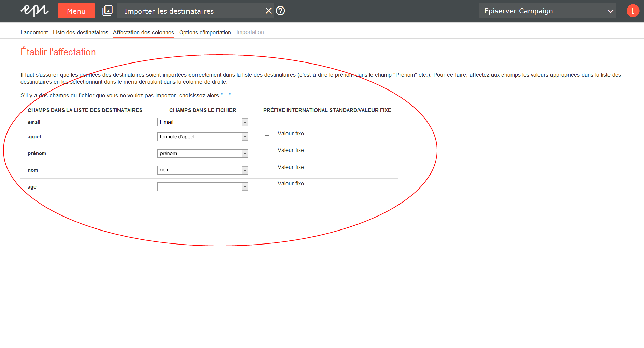Check Valeur fixe for nom row
Image resolution: width=644 pixels, height=348 pixels.
point(267,167)
